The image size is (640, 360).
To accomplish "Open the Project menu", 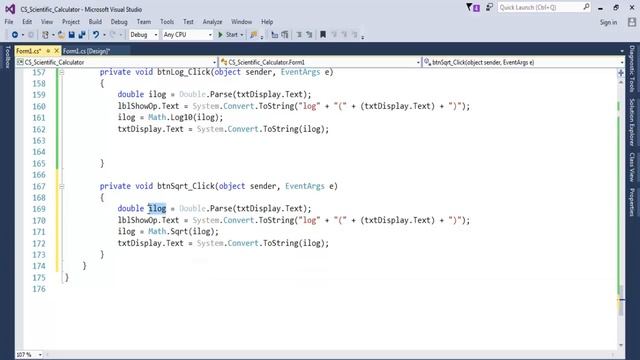I will tap(71, 22).
